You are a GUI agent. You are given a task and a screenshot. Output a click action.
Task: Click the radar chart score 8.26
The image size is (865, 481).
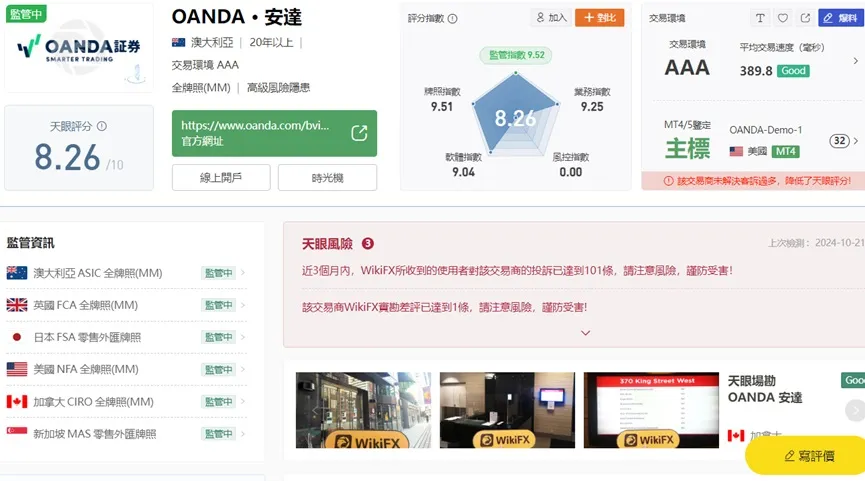515,118
